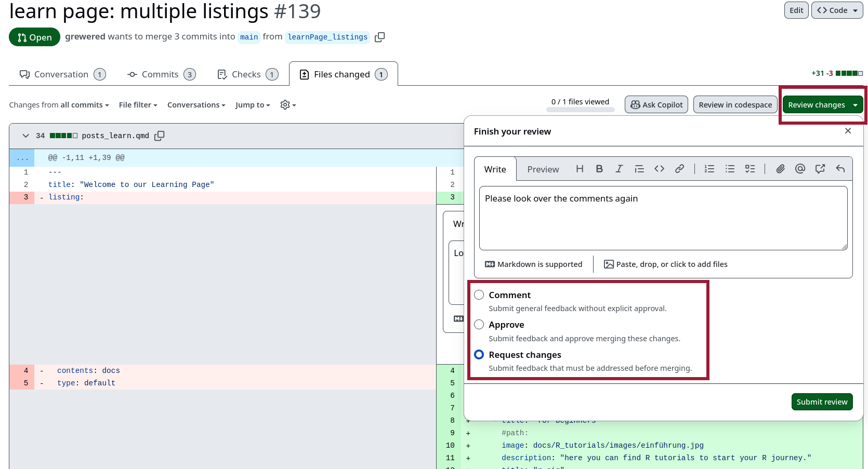The height and width of the screenshot is (469, 868).
Task: Expand the Jump to dropdown
Action: click(x=253, y=105)
